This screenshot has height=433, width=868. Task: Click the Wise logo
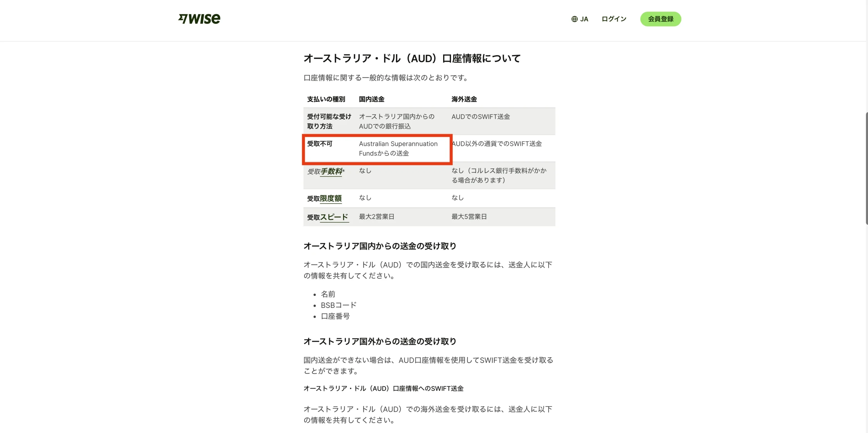coord(199,19)
